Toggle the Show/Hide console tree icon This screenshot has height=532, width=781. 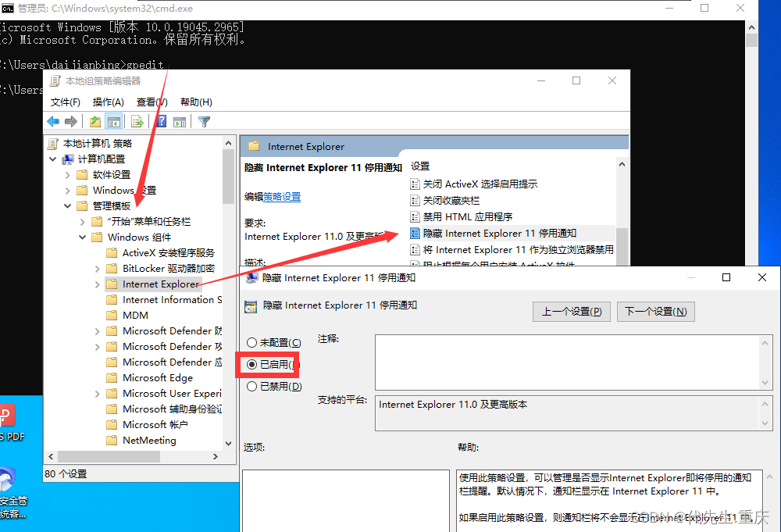coord(113,121)
